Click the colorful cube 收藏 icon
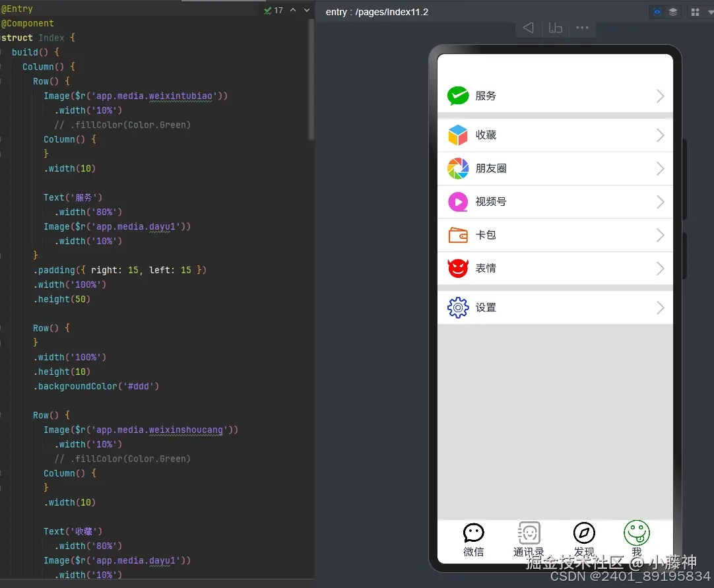 point(458,135)
